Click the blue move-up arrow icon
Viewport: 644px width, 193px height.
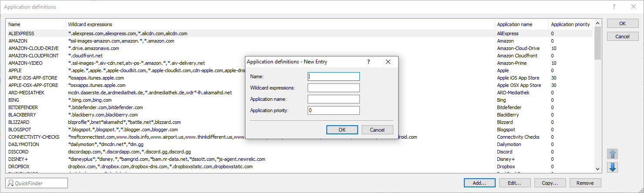coord(613,154)
